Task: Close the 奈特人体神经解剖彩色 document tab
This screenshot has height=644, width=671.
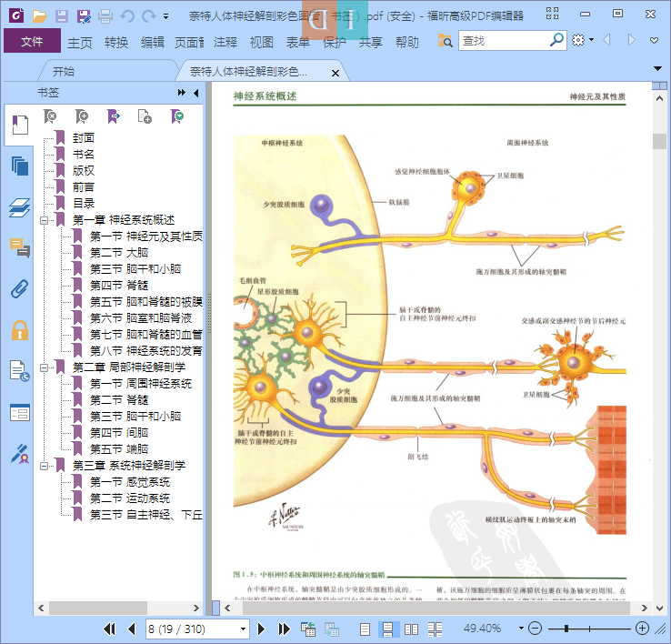Action: [335, 73]
